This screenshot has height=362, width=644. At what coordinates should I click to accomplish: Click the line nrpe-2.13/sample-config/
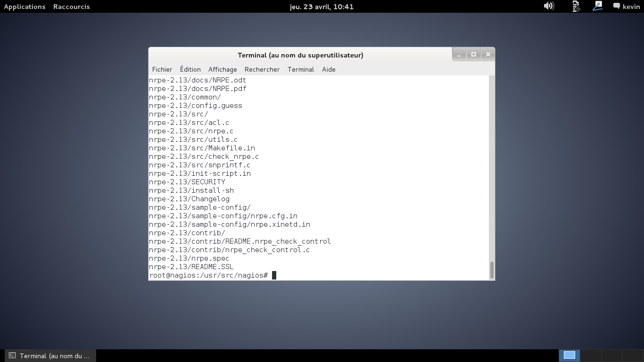click(200, 207)
